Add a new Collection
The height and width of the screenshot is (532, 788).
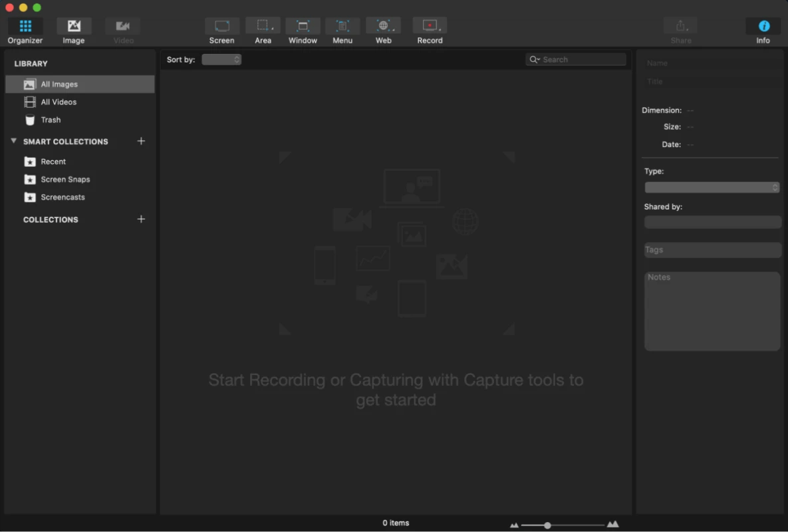141,219
